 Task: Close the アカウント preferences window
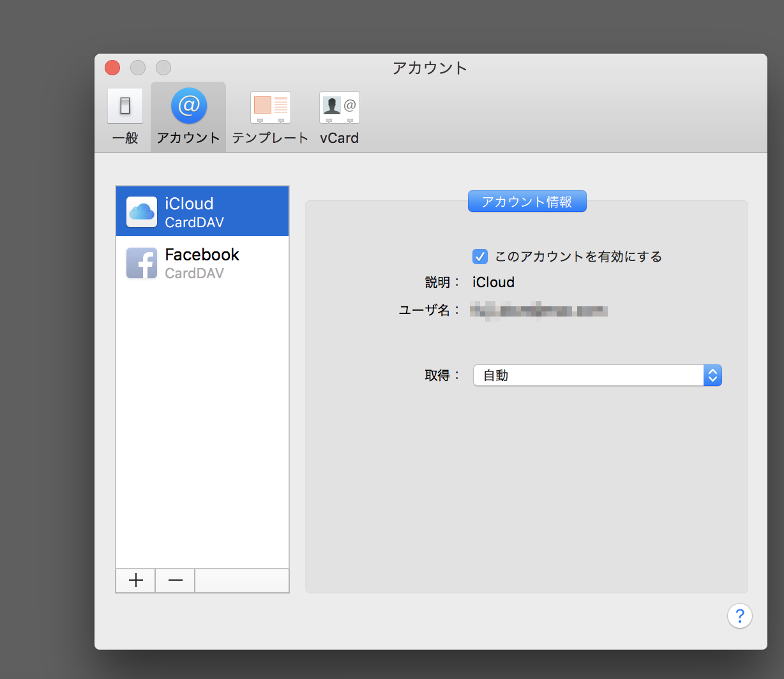coord(112,68)
